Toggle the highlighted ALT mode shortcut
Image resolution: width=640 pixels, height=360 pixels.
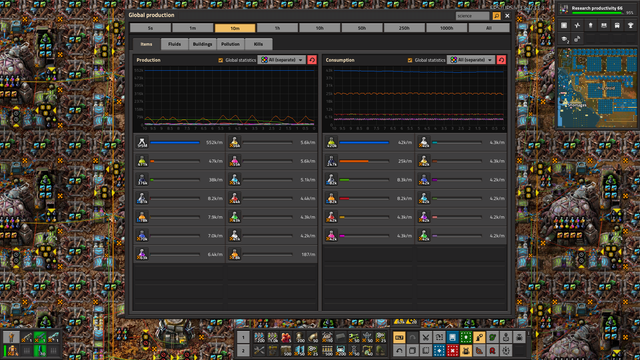399,337
